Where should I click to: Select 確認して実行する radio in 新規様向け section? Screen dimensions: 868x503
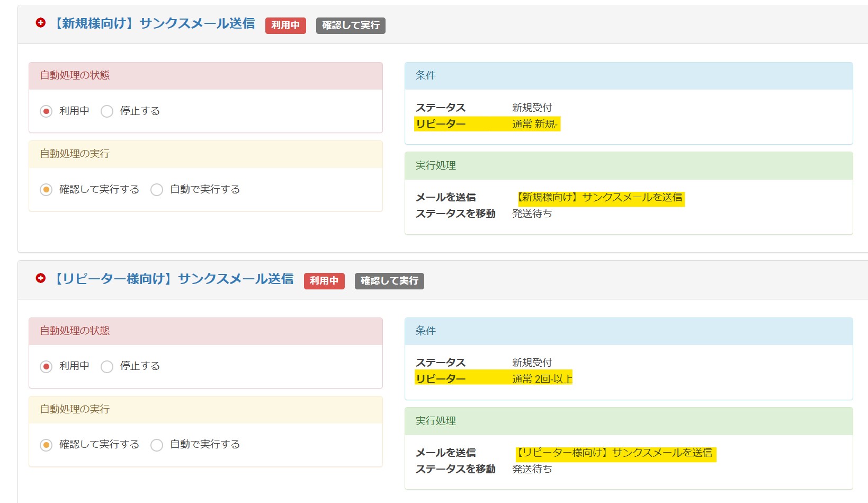point(46,190)
